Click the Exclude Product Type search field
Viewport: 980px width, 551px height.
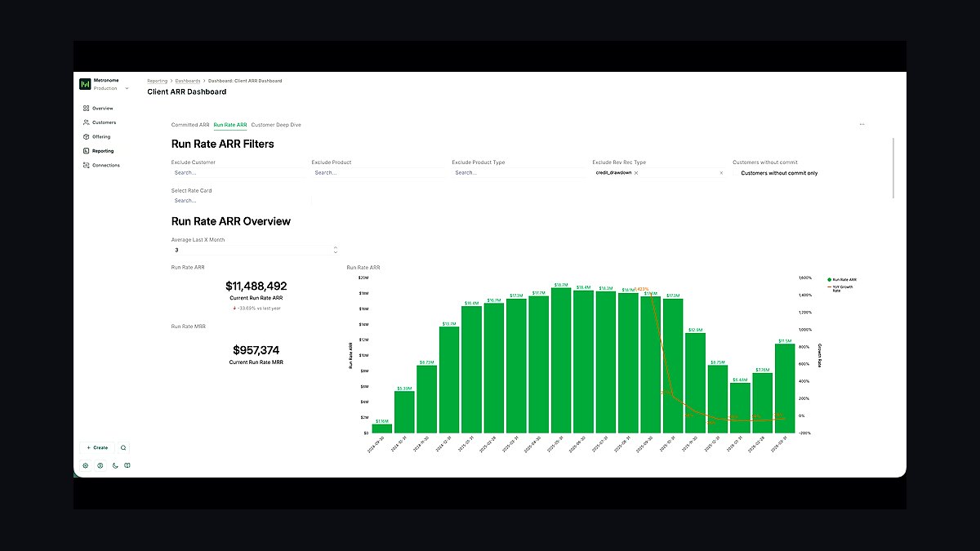pos(519,172)
